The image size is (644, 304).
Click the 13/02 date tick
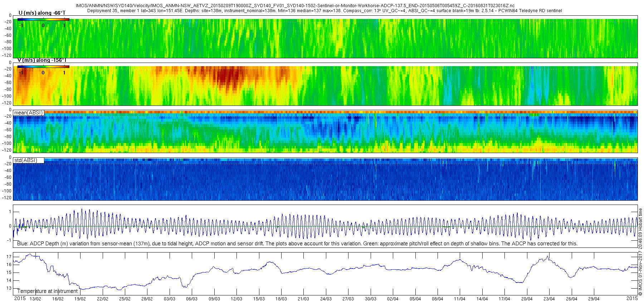pyautogui.click(x=35, y=299)
